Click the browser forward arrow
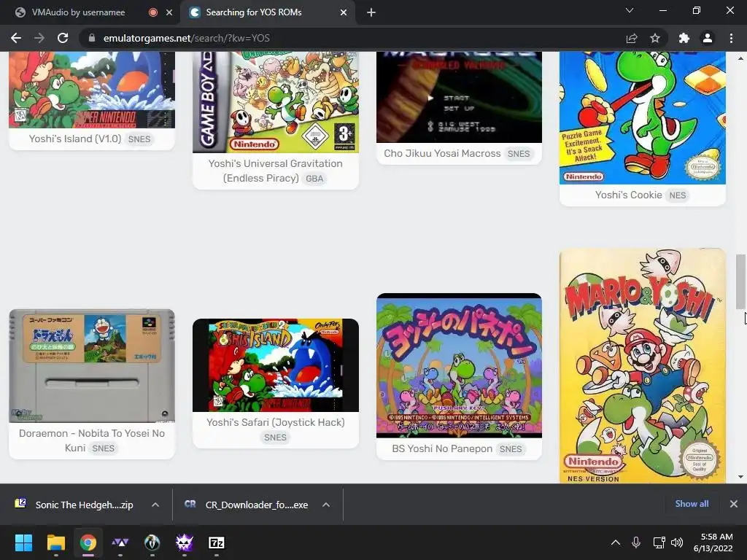The image size is (747, 560). point(39,38)
